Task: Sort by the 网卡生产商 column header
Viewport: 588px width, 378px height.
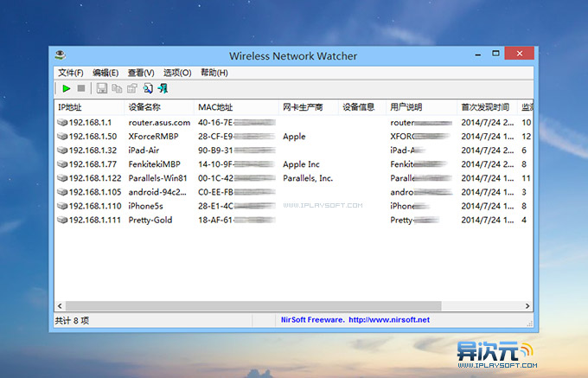Action: click(x=309, y=107)
